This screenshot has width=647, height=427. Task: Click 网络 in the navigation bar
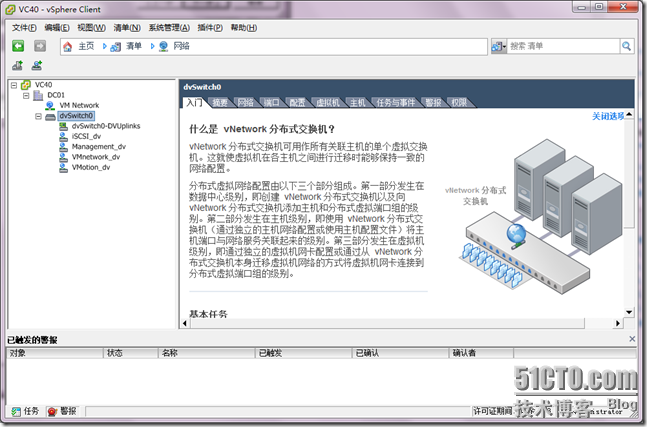(x=182, y=46)
